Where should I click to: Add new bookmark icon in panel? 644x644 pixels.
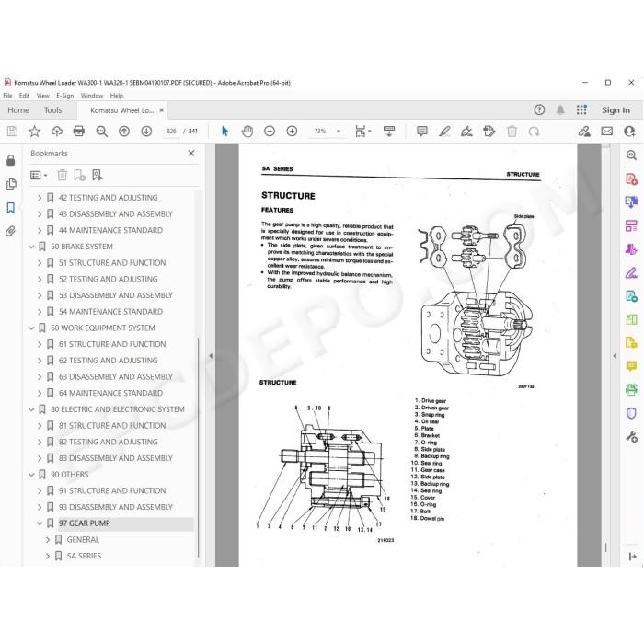[x=79, y=176]
